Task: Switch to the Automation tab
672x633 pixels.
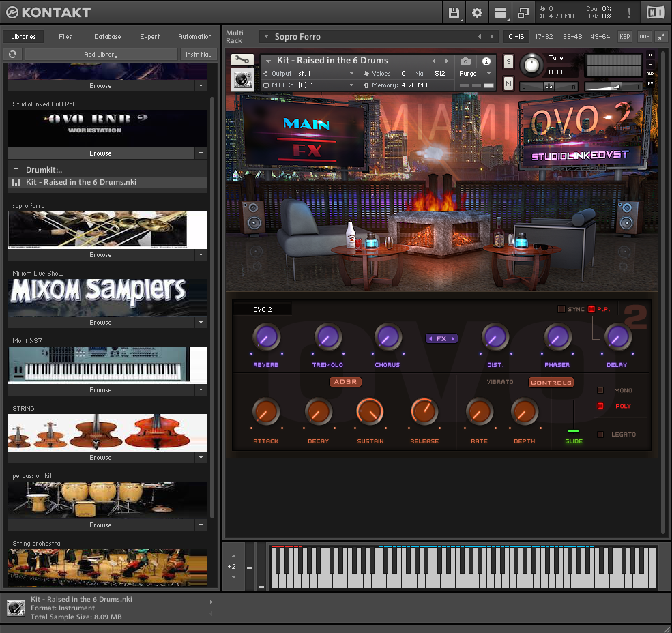Action: [x=195, y=37]
